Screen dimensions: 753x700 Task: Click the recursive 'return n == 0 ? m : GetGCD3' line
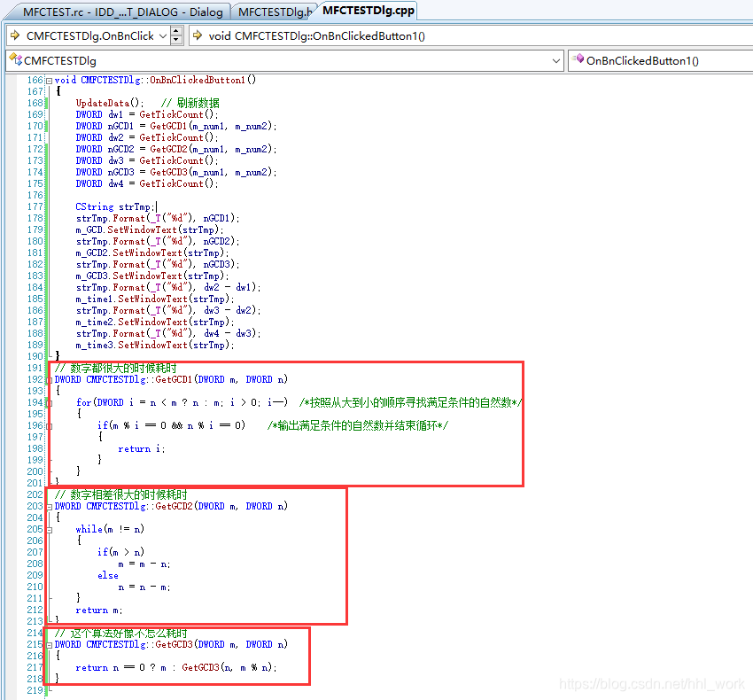(x=176, y=668)
